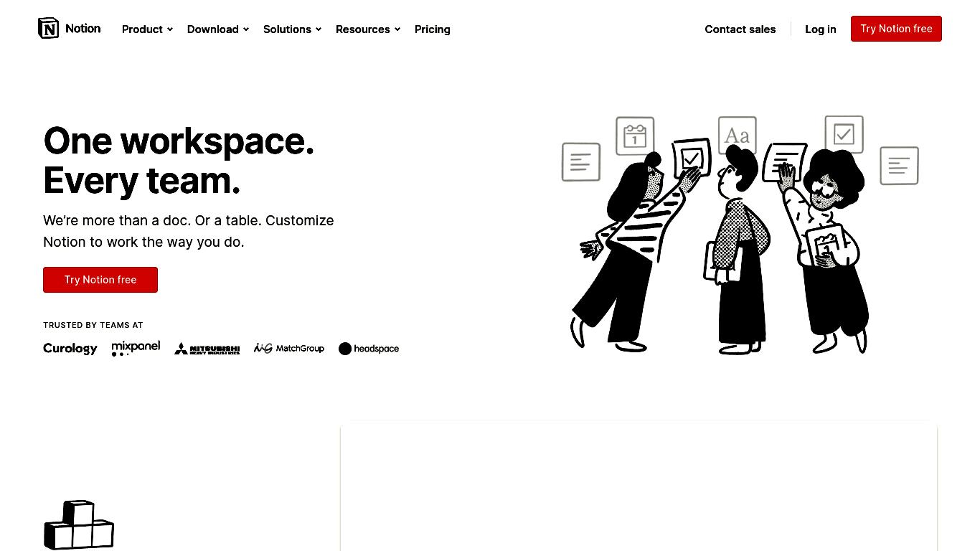Go to the Pricing page
Image resolution: width=980 pixels, height=551 pixels.
[433, 29]
